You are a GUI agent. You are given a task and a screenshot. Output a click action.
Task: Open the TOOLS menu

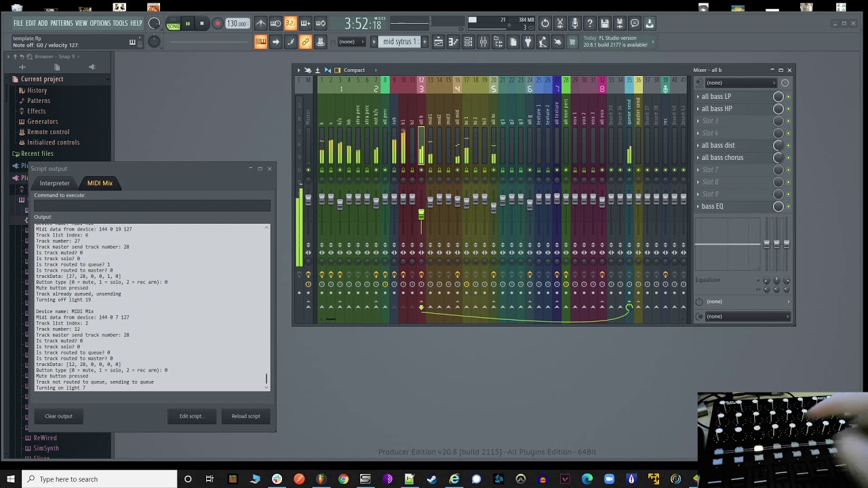tap(120, 23)
